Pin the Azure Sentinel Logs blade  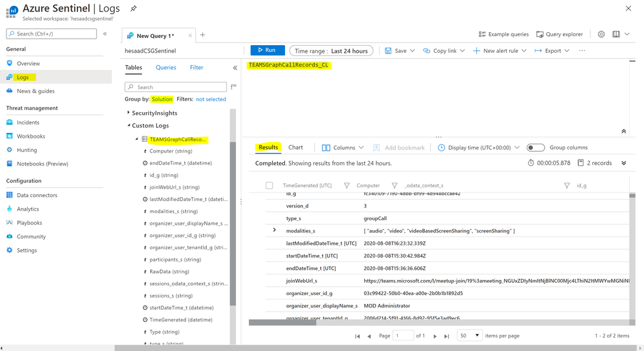[x=133, y=8]
